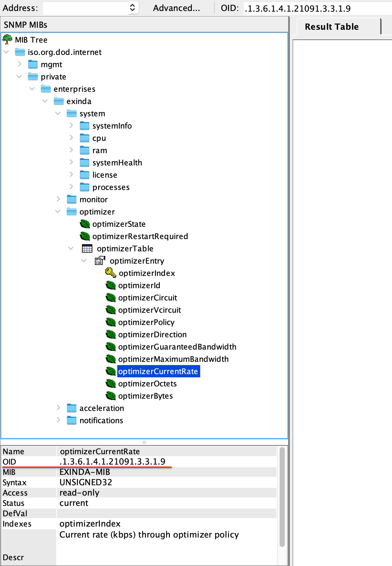Click the processes folder icon

pyautogui.click(x=85, y=187)
